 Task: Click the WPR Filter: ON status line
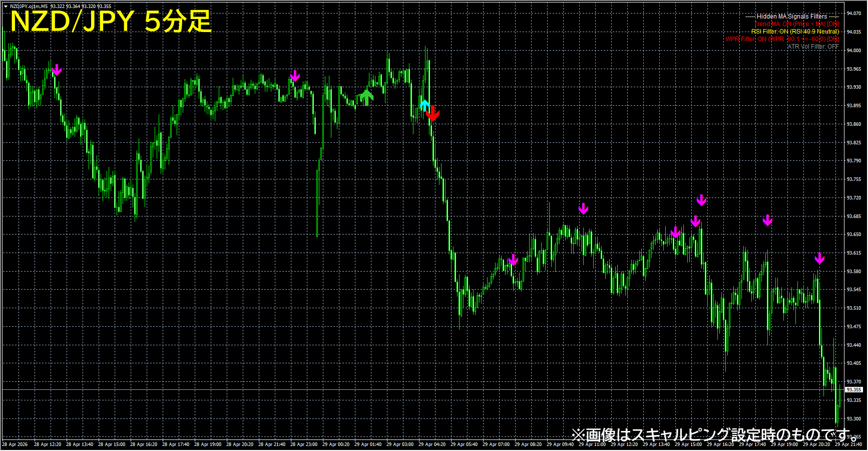pos(782,39)
